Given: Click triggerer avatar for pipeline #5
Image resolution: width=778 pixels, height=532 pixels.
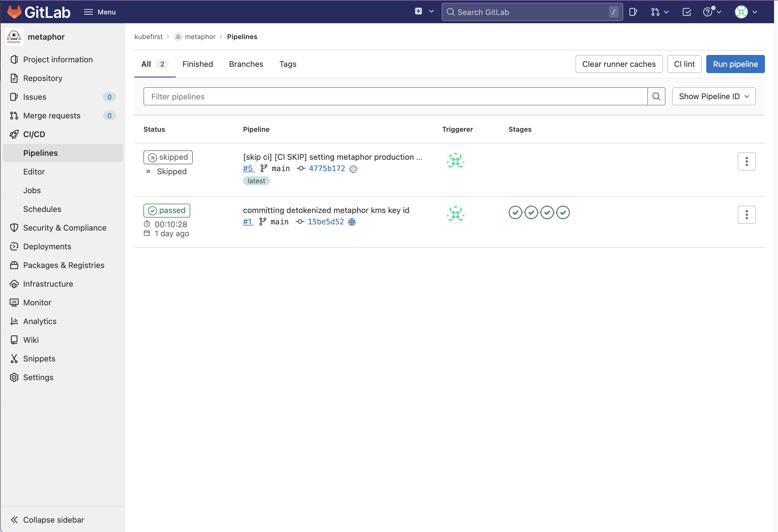Looking at the screenshot, I should click(455, 161).
